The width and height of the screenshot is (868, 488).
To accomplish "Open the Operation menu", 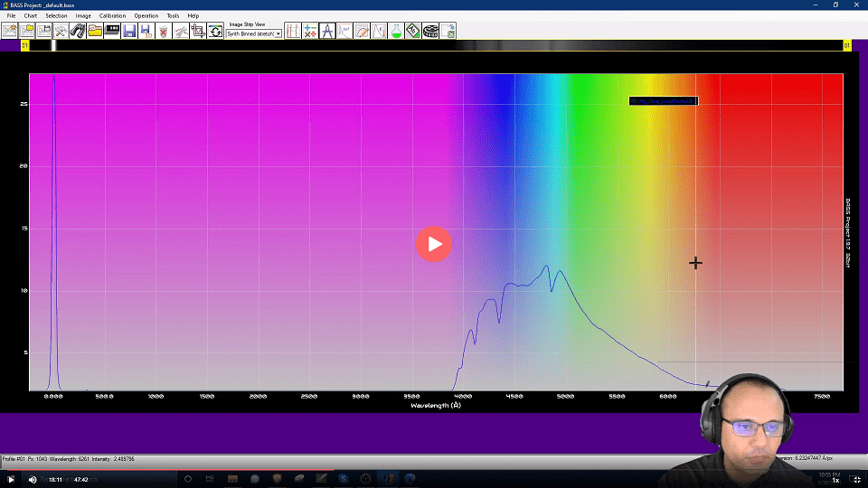I will [146, 16].
